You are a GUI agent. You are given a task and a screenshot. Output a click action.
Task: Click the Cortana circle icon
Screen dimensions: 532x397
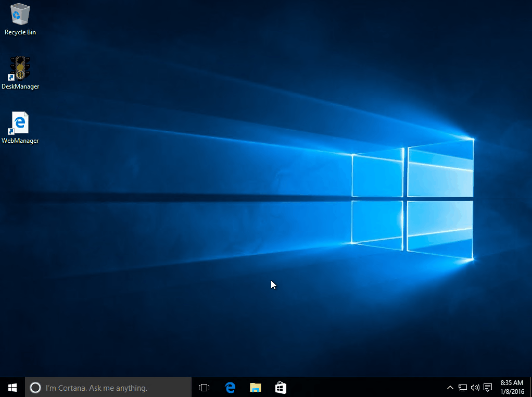click(x=35, y=388)
